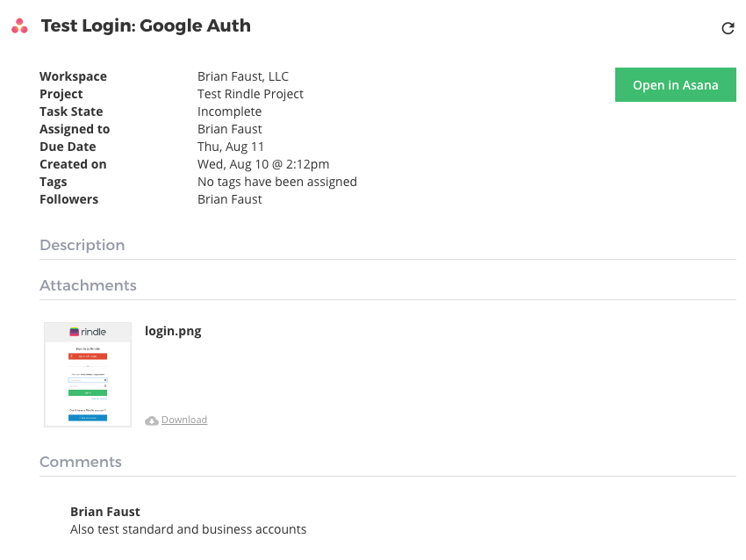The height and width of the screenshot is (560, 746).
Task: Select the comment Also test standard and business accounts
Action: click(x=189, y=529)
